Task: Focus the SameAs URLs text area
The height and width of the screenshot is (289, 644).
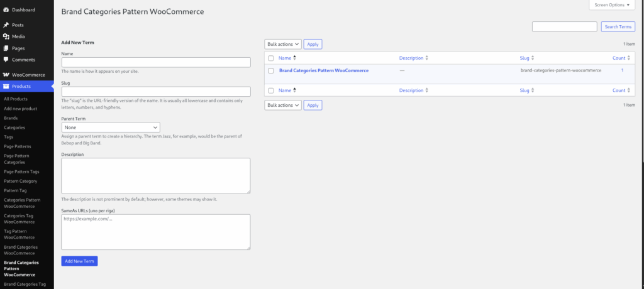Action: click(156, 232)
